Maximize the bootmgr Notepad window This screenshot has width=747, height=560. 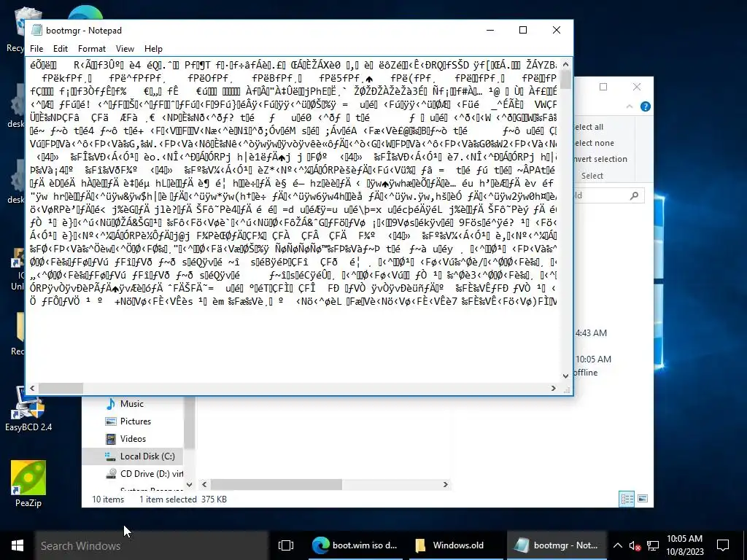click(523, 30)
